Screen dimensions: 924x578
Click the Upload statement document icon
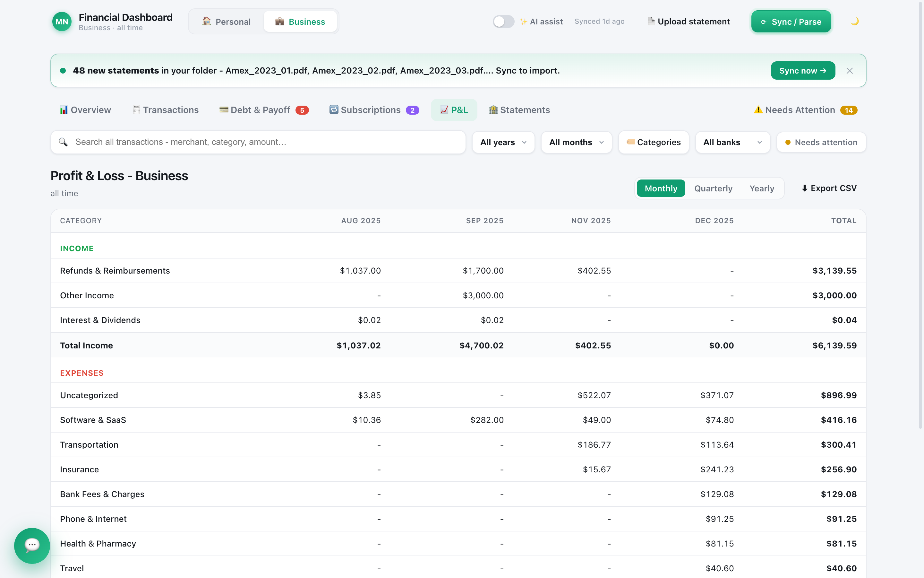(651, 21)
